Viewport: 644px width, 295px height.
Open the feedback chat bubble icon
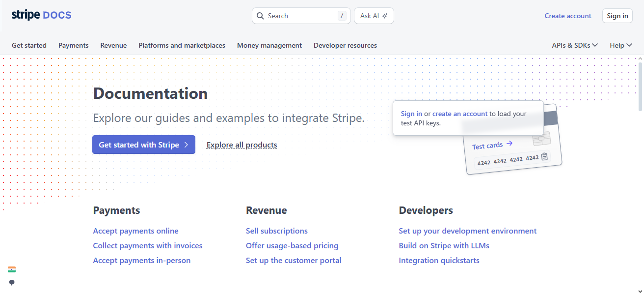[11, 282]
